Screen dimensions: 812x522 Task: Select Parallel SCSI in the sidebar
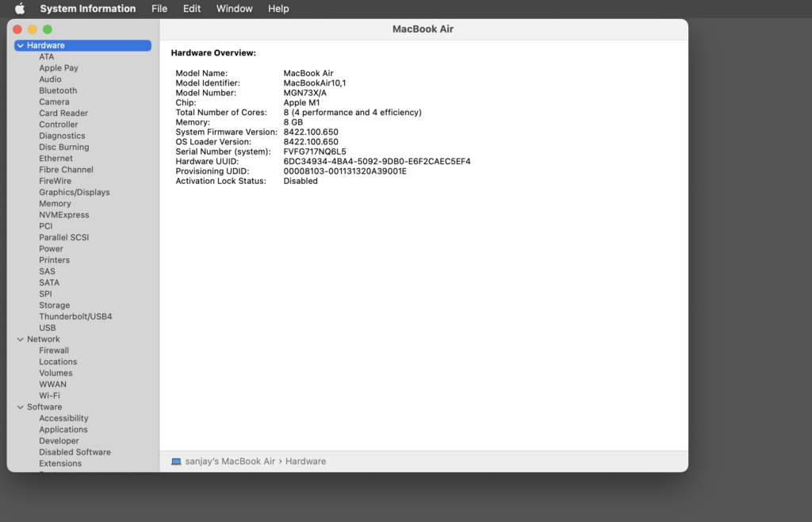tap(64, 238)
